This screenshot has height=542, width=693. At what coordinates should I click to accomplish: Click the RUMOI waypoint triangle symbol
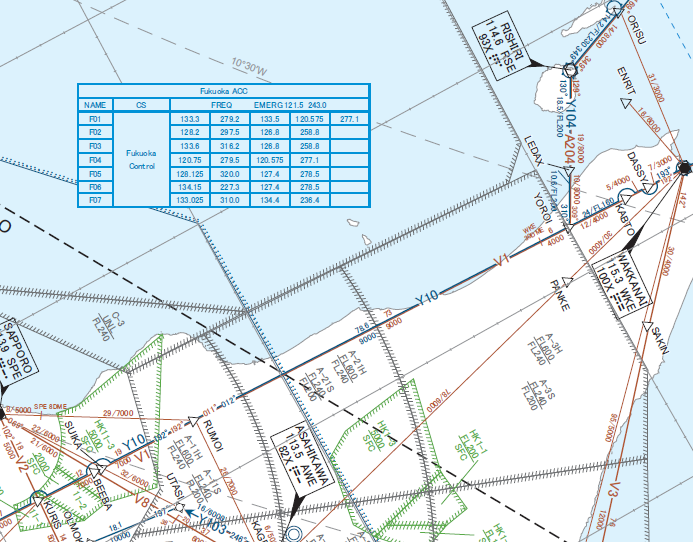(x=193, y=420)
